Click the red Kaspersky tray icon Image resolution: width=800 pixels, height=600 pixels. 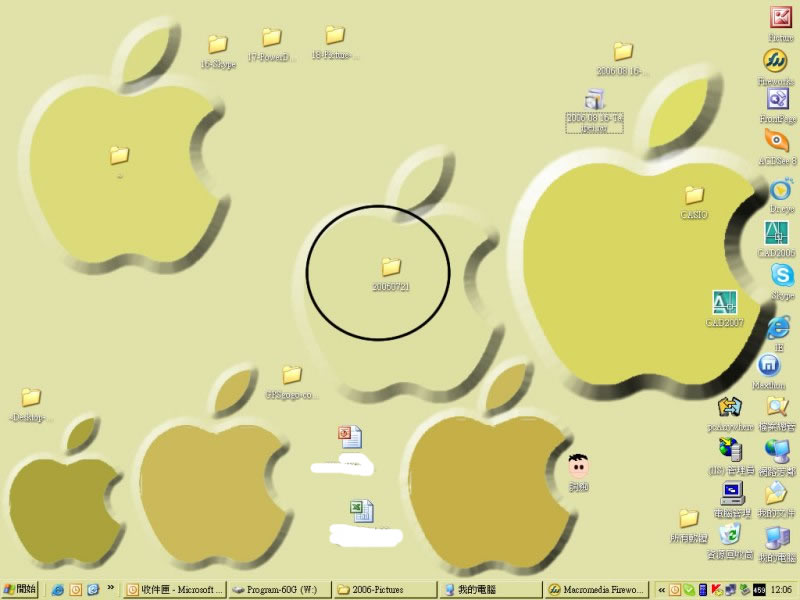tap(716, 590)
